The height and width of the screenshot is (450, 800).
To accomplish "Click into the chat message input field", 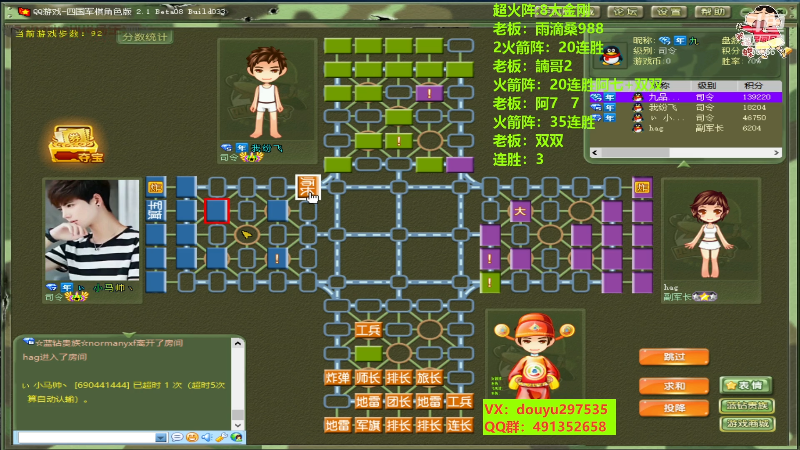I will click(x=87, y=437).
